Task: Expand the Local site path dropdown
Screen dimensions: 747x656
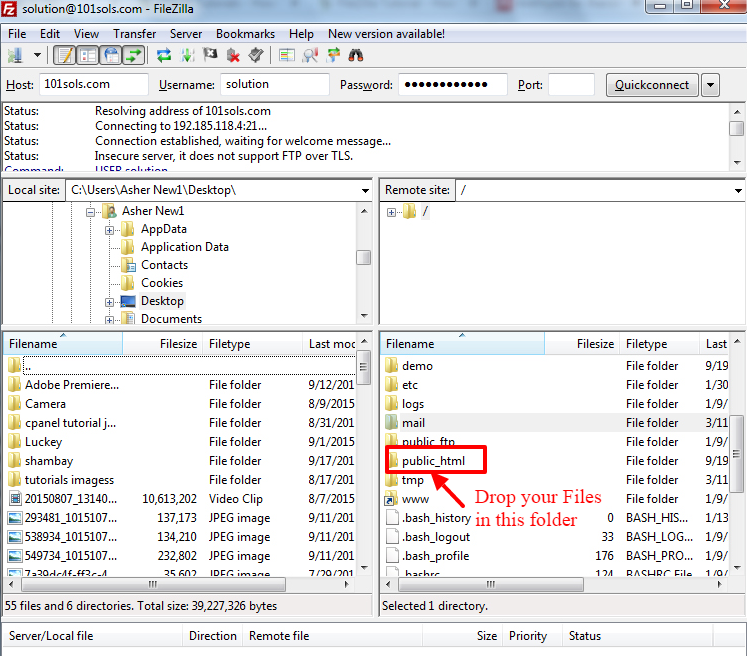Action: coord(364,190)
